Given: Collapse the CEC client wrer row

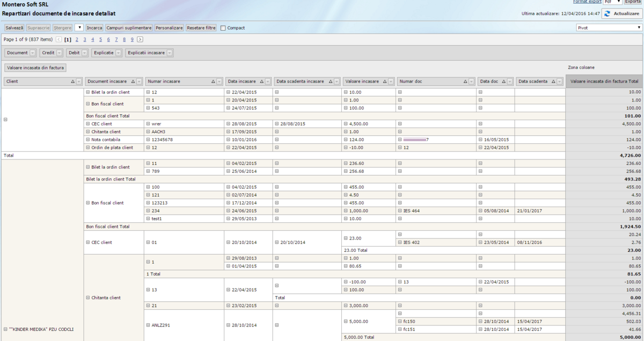Looking at the screenshot, I should pos(148,124).
